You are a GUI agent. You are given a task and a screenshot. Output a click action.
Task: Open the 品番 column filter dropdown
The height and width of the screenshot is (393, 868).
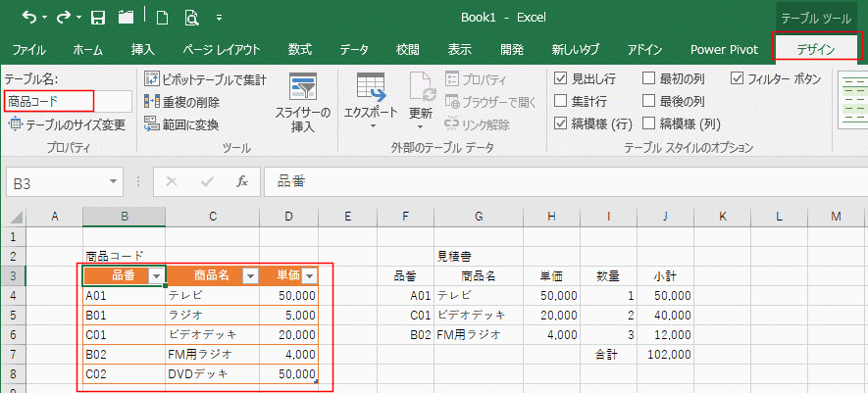(155, 276)
